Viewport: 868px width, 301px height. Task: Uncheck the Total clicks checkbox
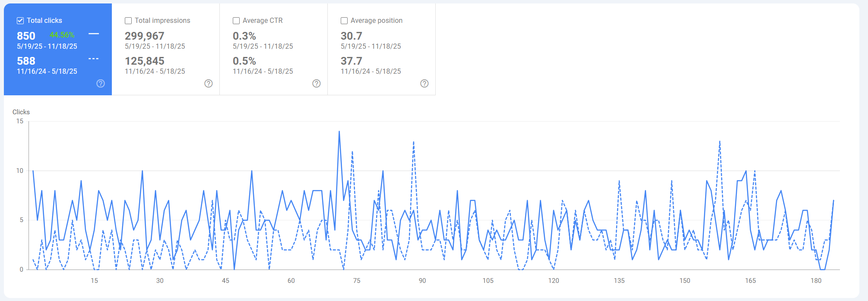tap(20, 21)
